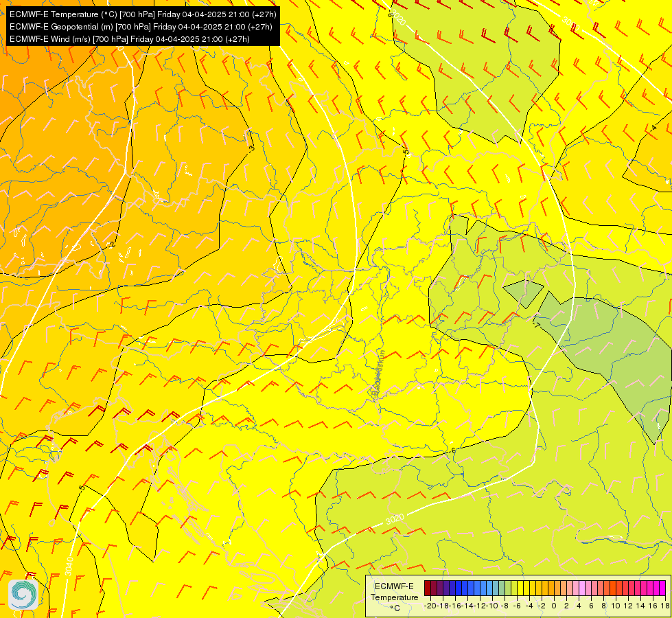Click the -14 legend value
This screenshot has width=672, height=618.
pos(467,606)
